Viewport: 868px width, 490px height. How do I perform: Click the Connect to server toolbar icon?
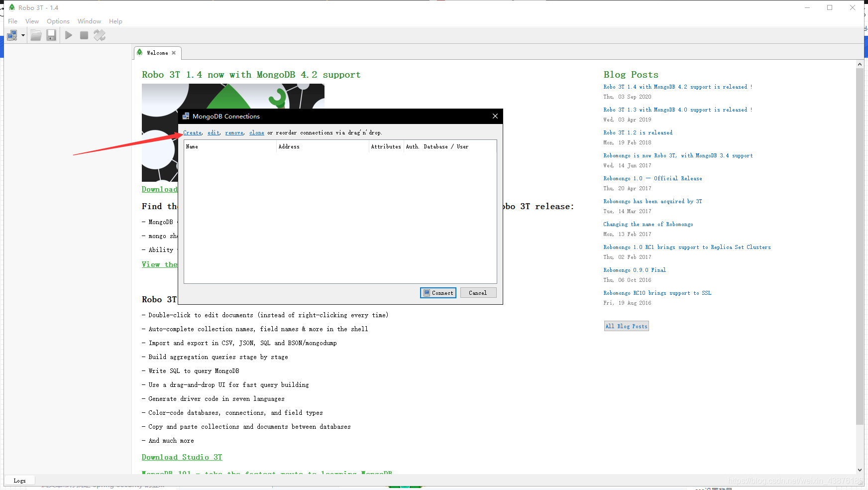12,35
